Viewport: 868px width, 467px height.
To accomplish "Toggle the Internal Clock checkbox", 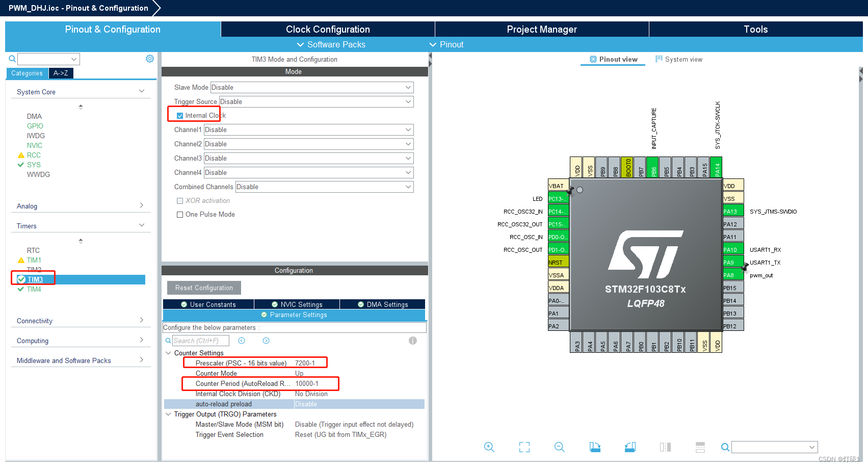I will [180, 116].
